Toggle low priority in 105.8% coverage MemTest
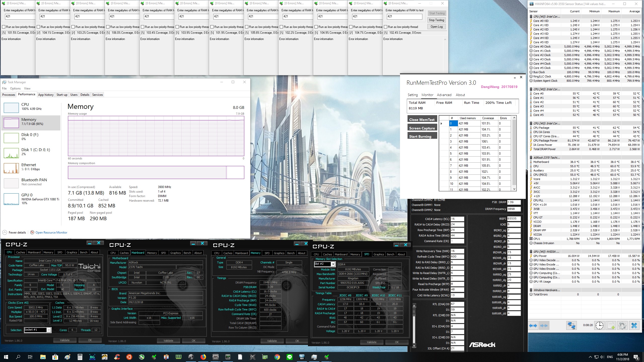This screenshot has height=362, width=644. point(247,27)
